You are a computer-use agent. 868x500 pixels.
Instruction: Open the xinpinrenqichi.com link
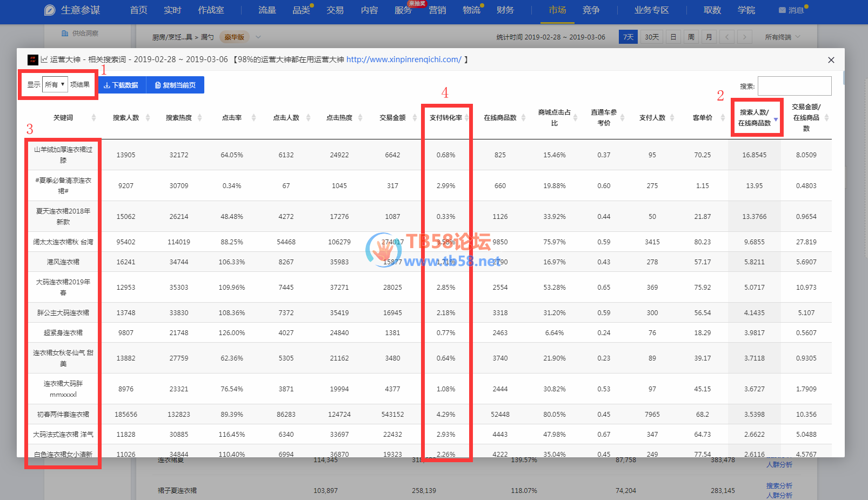pyautogui.click(x=404, y=59)
